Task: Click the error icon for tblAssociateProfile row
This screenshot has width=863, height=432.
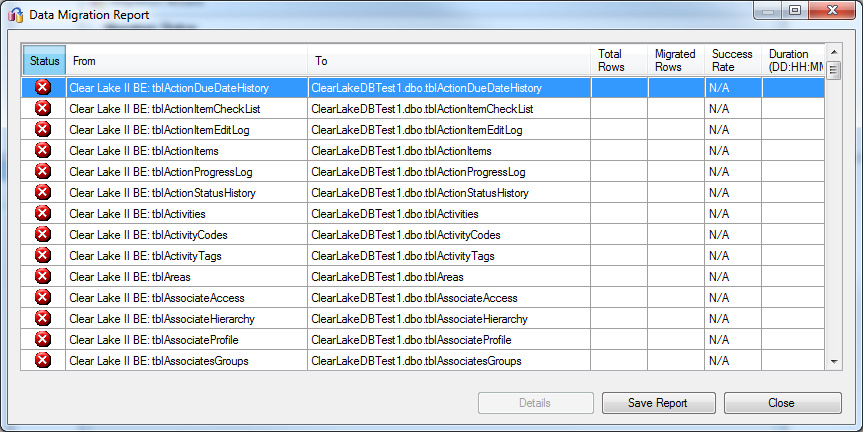Action: pos(43,339)
